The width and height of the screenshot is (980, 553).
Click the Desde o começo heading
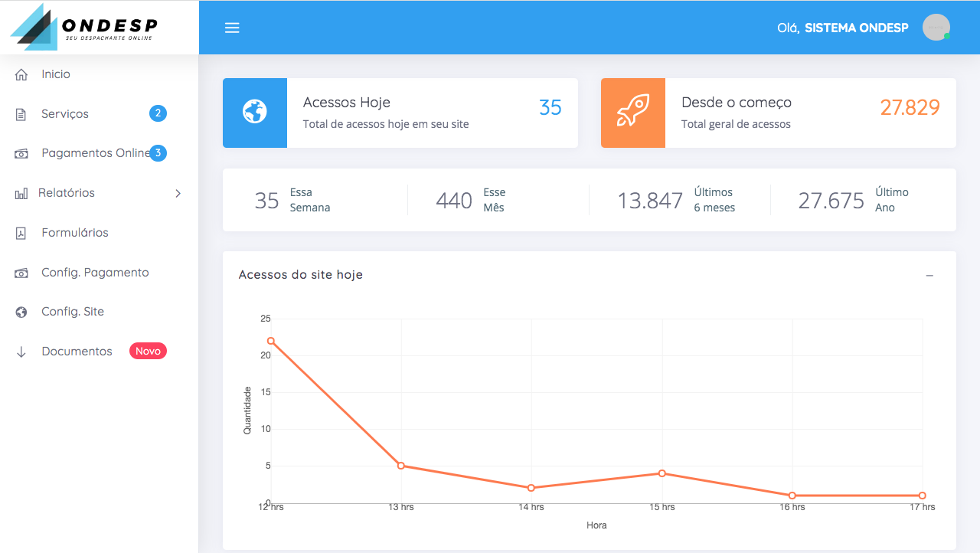[x=737, y=102]
